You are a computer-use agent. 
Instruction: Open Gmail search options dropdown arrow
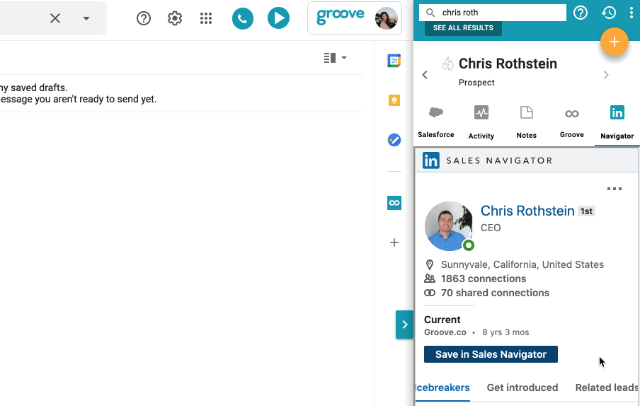tap(86, 18)
